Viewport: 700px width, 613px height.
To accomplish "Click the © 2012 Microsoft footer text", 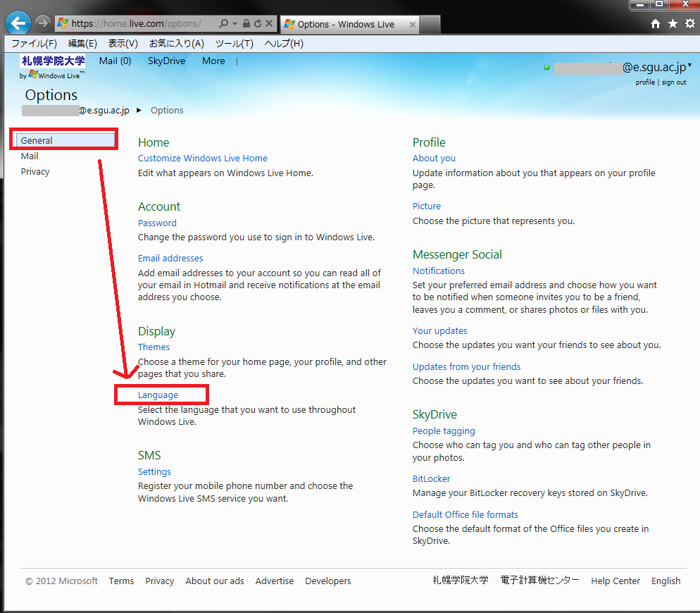I will (61, 581).
